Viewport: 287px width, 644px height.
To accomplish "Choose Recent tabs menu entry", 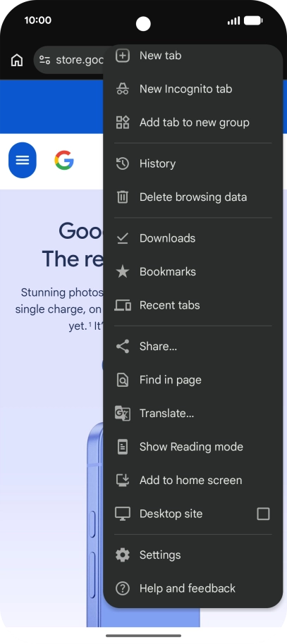I will (x=193, y=305).
